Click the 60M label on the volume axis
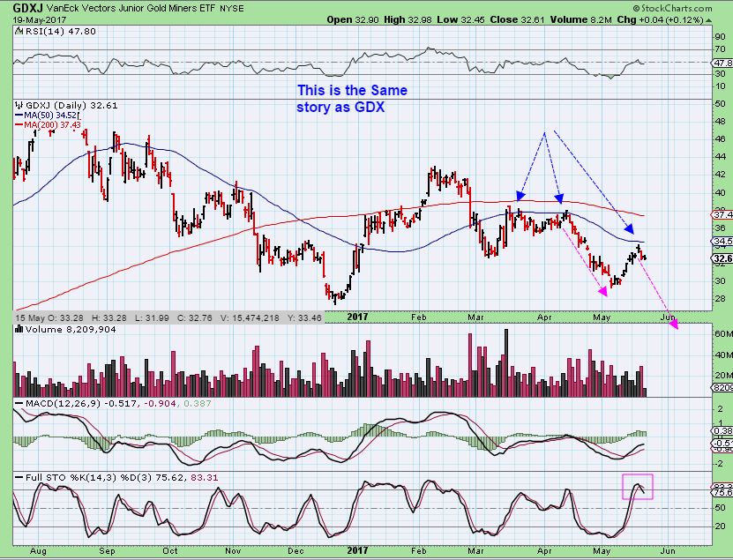 (x=723, y=333)
